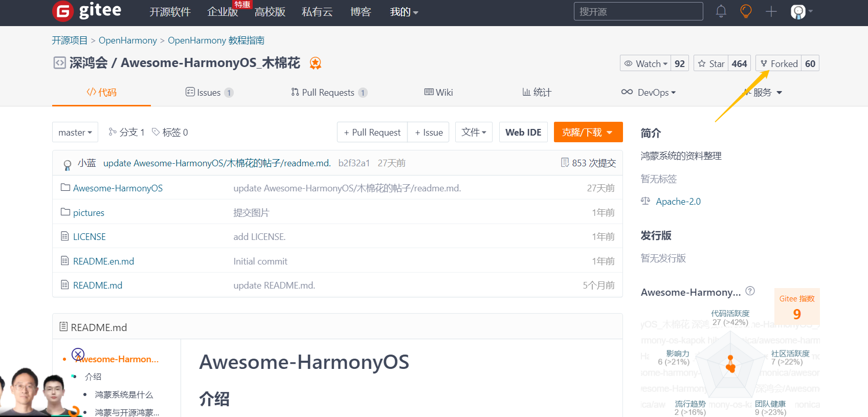
Task: Switch to the Issues tab
Action: coord(209,93)
